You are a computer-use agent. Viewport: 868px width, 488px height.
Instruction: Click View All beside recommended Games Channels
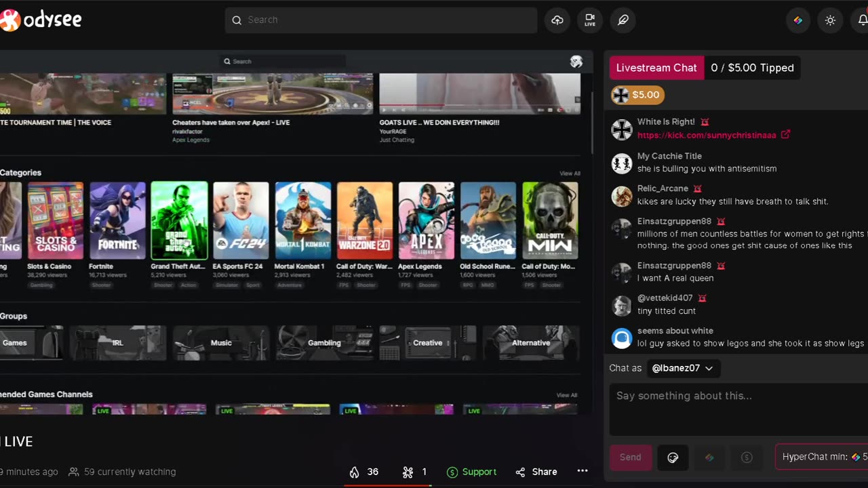(x=566, y=395)
